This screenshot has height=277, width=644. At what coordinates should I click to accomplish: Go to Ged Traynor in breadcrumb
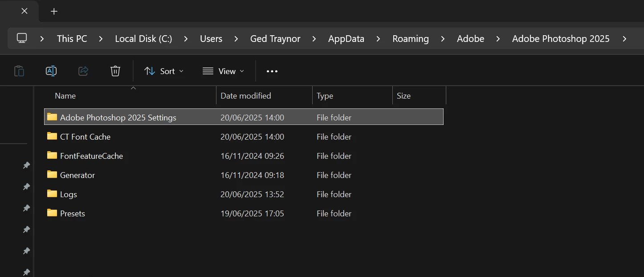pos(275,39)
